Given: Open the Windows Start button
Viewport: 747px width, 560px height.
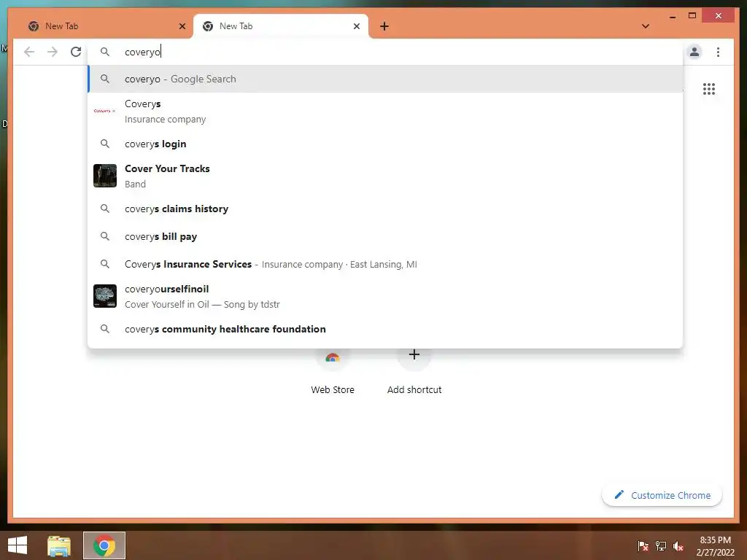Looking at the screenshot, I should pos(18,545).
